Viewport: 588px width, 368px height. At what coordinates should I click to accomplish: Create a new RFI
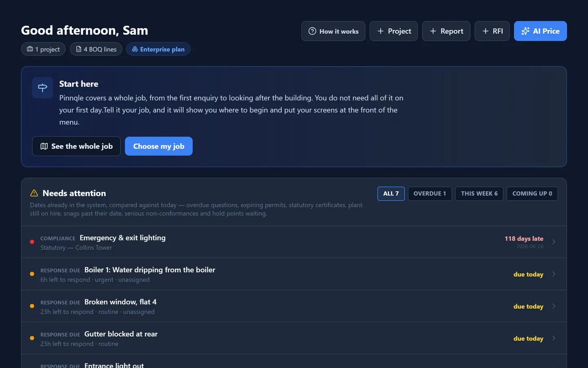[492, 31]
